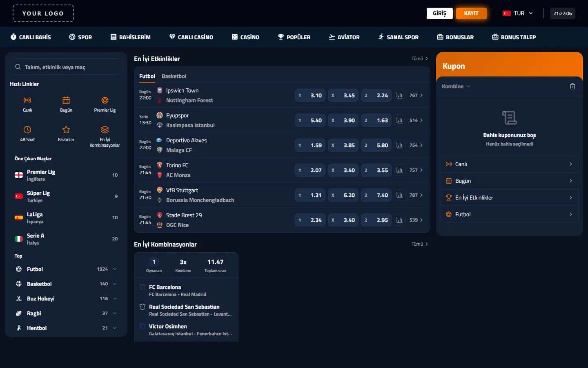Open statistics icon for Stade Brest 29 match
Screen dimensions: 588x368
[x=400, y=220]
